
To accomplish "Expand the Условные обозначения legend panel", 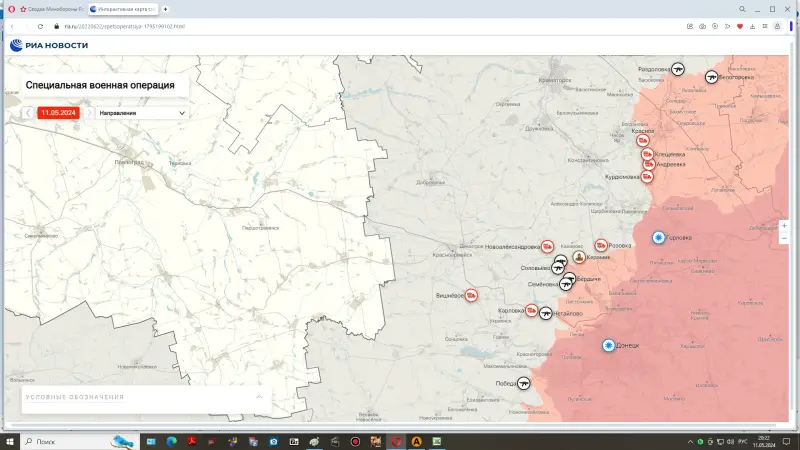I will [144, 397].
